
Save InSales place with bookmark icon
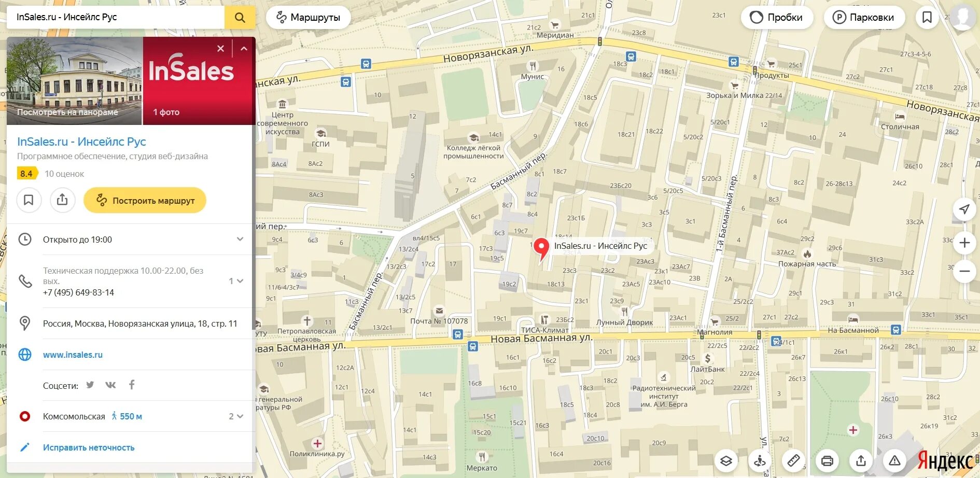click(x=29, y=200)
